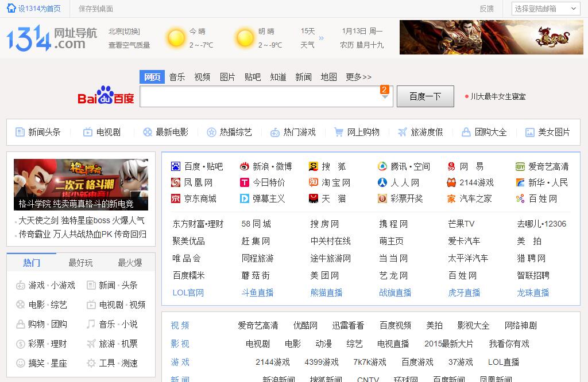The height and width of the screenshot is (382, 588).
Task: Click the Baidu paw icon beside 百度·贴吧
Action: pos(176,166)
